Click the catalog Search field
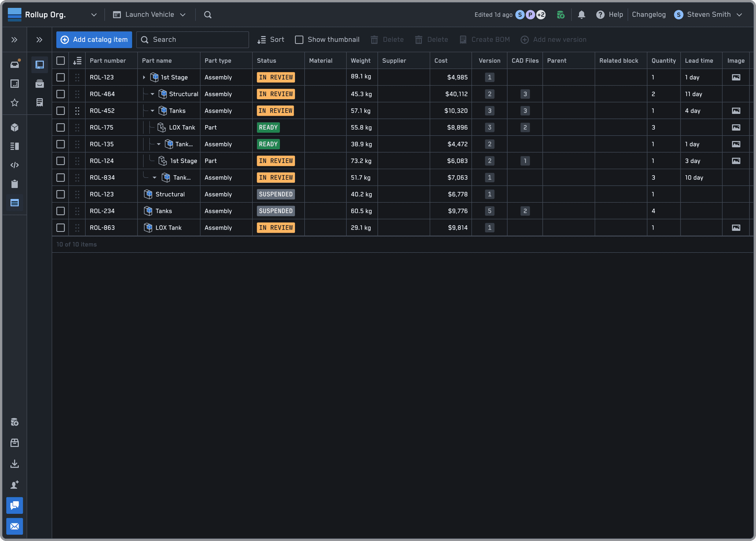This screenshot has width=756, height=541. 193,40
